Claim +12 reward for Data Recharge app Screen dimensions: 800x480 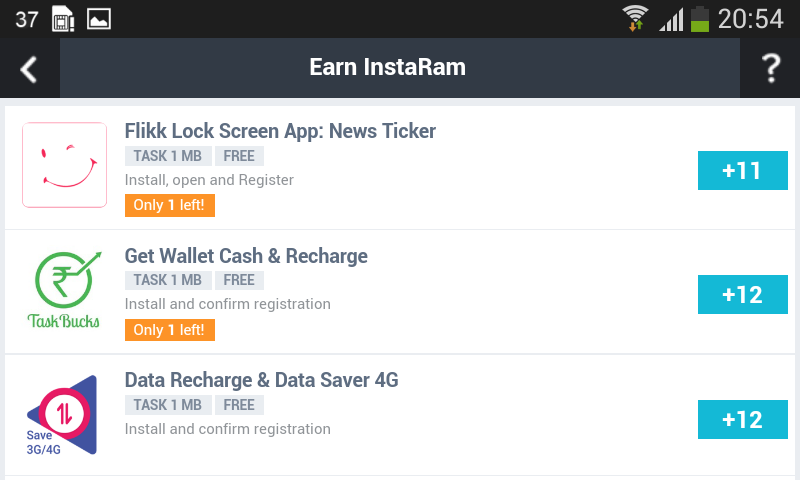coord(742,420)
